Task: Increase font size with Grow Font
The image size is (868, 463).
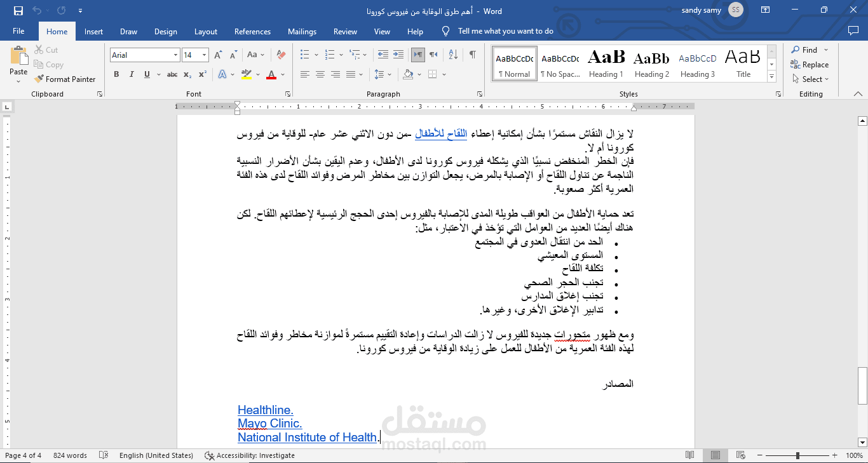Action: 219,55
